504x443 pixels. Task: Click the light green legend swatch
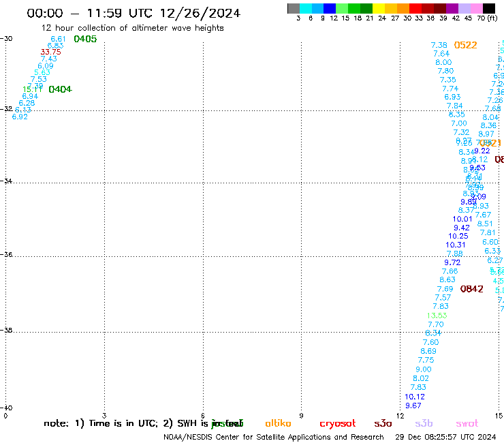[342, 9]
